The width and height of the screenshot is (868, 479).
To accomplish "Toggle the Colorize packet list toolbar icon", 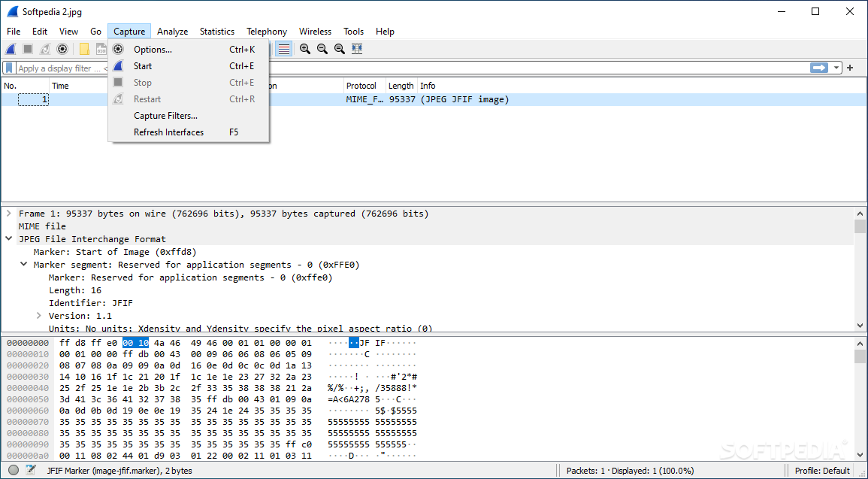I will pyautogui.click(x=284, y=49).
